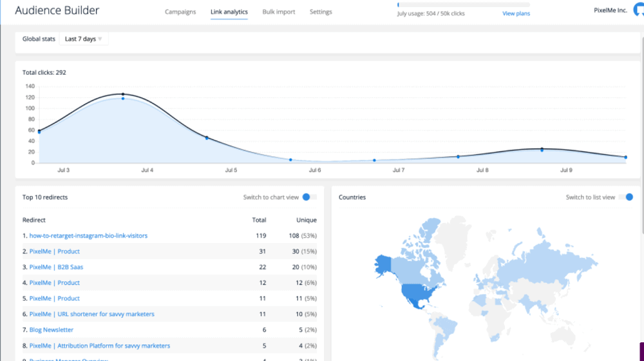Open PixelMe | URL shortener for savvy marketers
644x361 pixels.
[91, 314]
